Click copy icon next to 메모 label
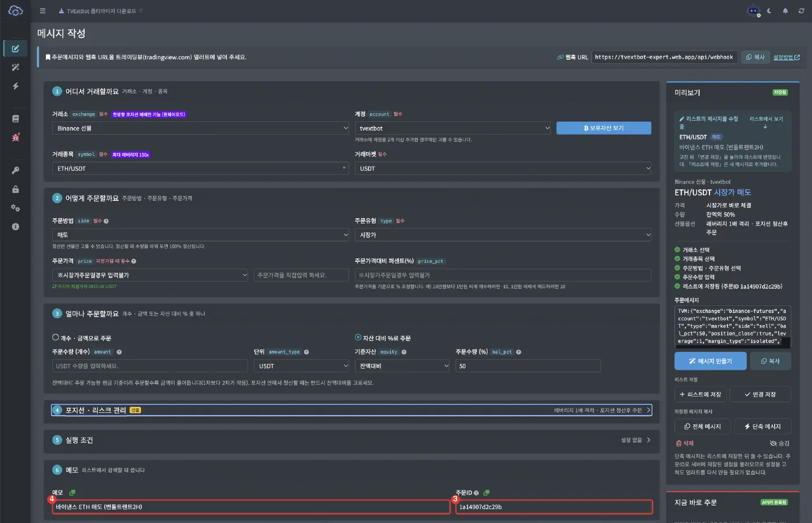The image size is (812, 523). 72,493
